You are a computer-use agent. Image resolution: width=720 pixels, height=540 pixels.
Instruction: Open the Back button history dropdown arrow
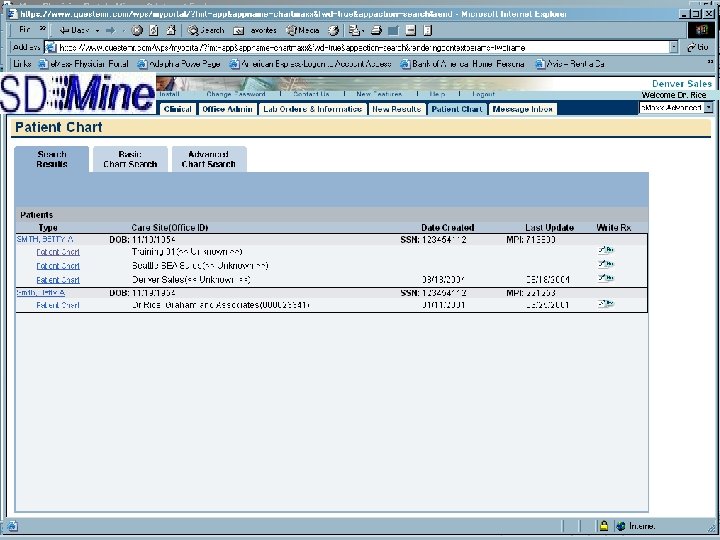click(97, 31)
